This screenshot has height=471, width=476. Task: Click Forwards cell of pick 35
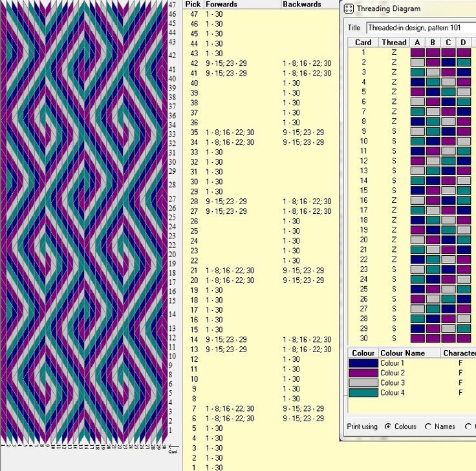230,132
